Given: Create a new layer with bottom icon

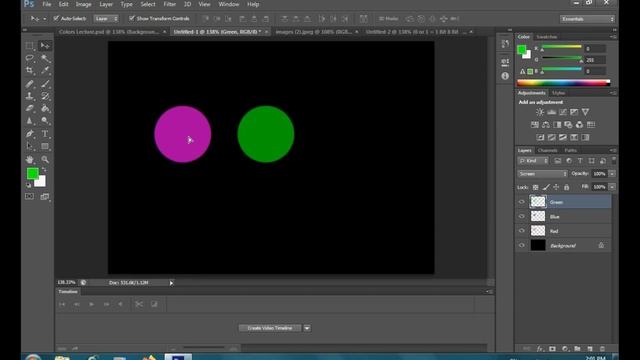Looking at the screenshot, I should tap(590, 349).
